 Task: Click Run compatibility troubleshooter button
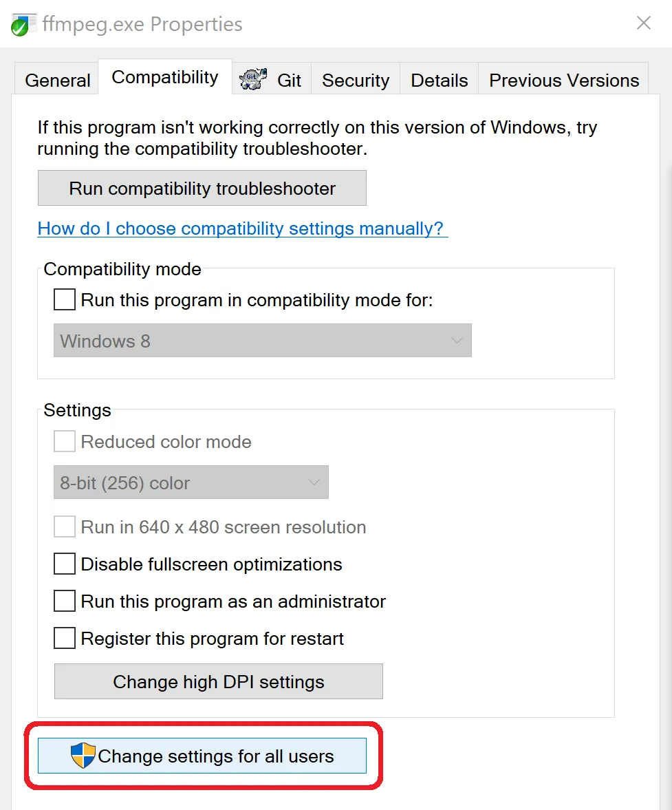click(x=202, y=189)
